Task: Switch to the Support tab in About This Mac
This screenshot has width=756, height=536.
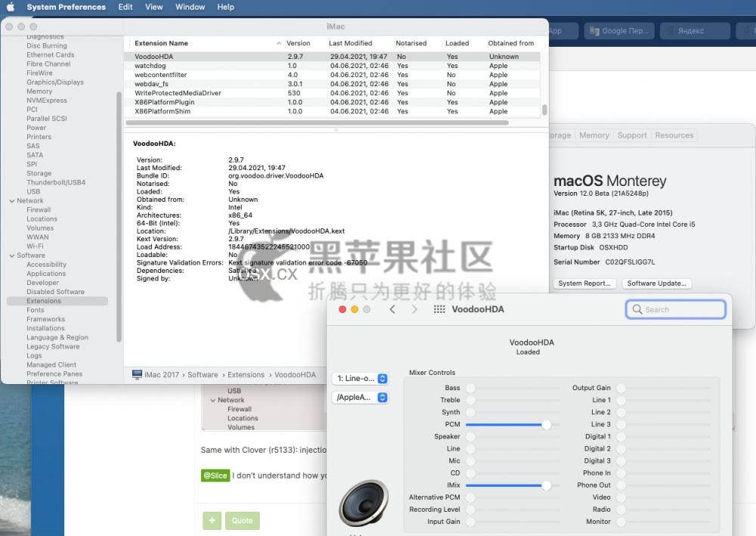Action: (631, 135)
